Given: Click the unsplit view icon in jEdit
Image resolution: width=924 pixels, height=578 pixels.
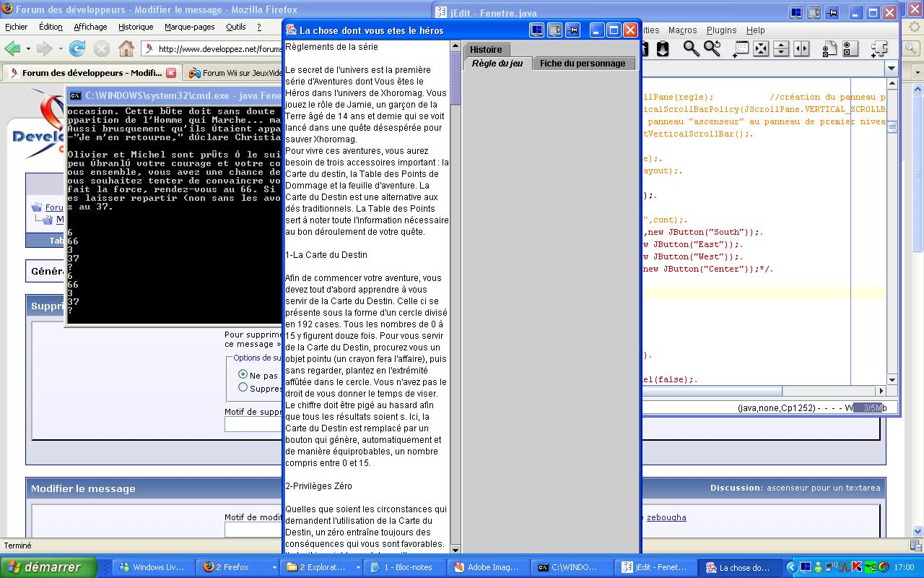Looking at the screenshot, I should click(761, 48).
